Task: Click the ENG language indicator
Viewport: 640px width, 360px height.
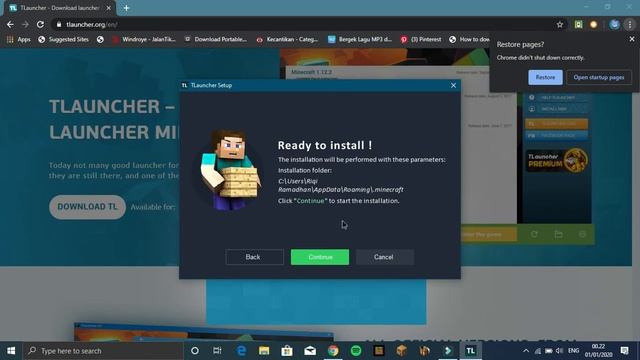Action: [x=573, y=351]
